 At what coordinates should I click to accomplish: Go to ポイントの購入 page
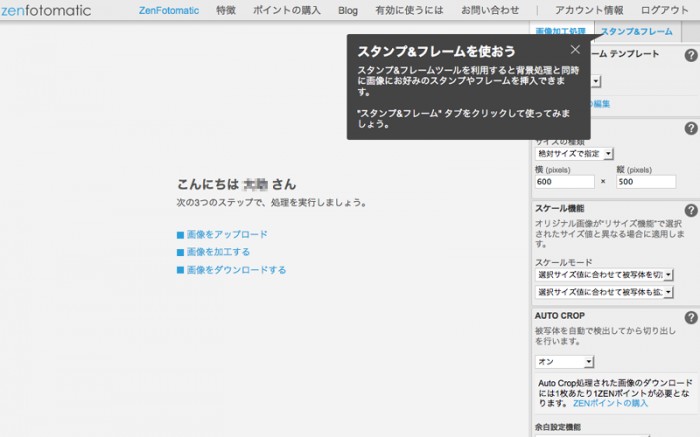pyautogui.click(x=287, y=10)
